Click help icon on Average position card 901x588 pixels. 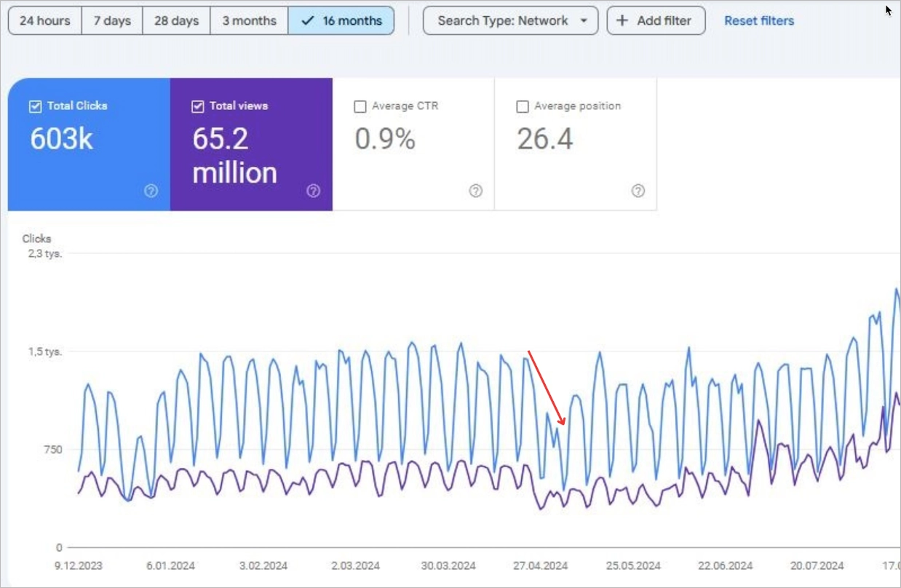click(638, 191)
